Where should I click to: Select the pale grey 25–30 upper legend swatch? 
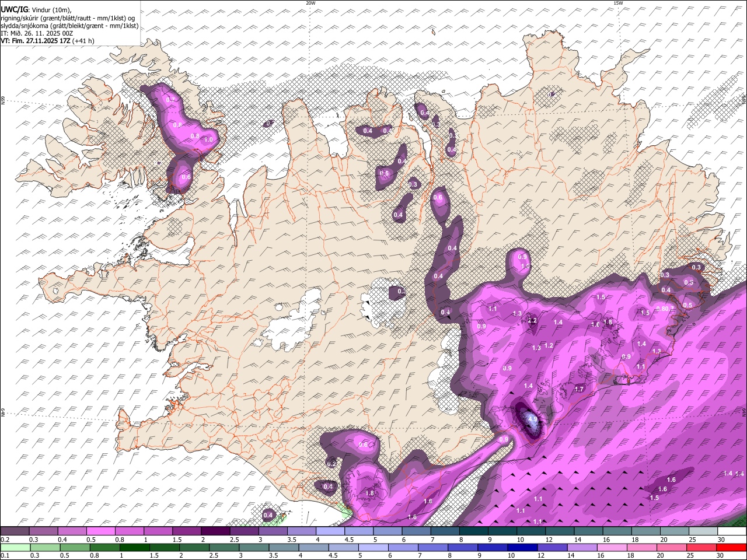pyautogui.click(x=703, y=531)
